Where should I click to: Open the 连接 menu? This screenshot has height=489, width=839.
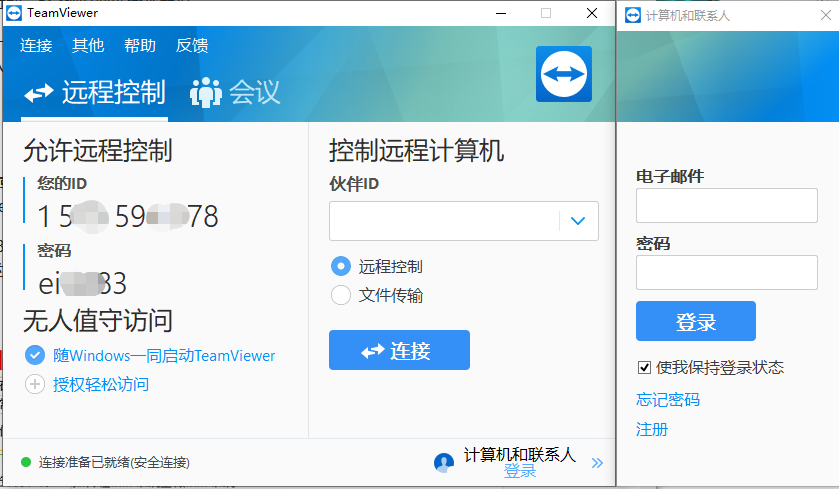tap(36, 45)
